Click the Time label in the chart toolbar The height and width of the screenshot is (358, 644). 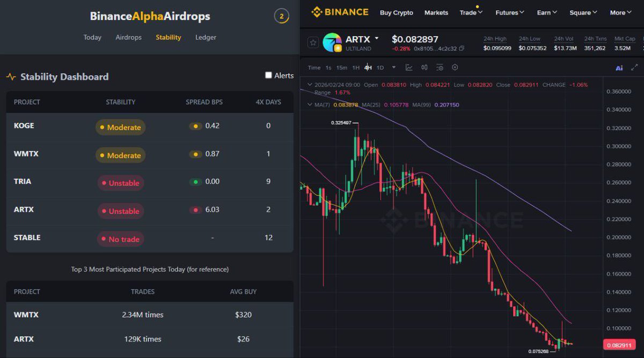pyautogui.click(x=314, y=68)
